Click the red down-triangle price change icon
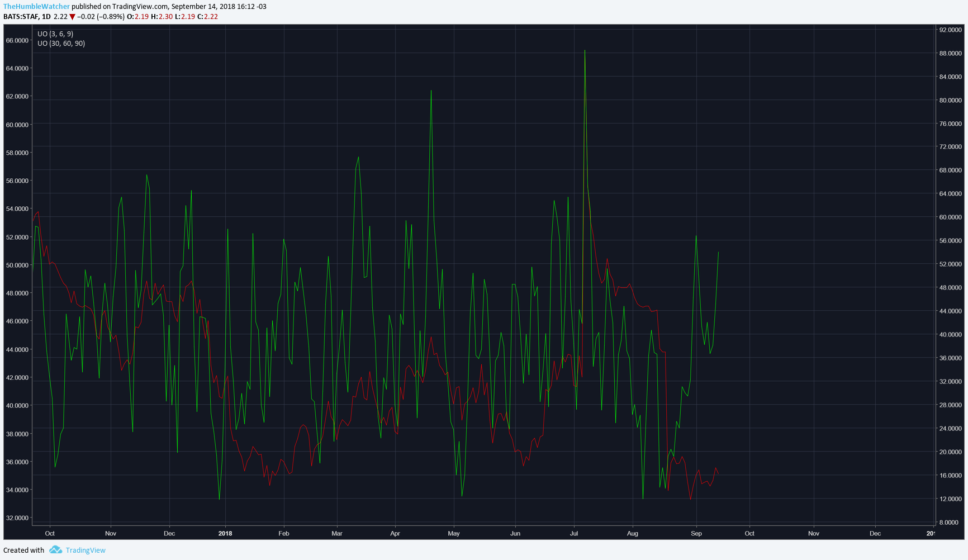Screen dimensions: 968x560 [x=72, y=17]
